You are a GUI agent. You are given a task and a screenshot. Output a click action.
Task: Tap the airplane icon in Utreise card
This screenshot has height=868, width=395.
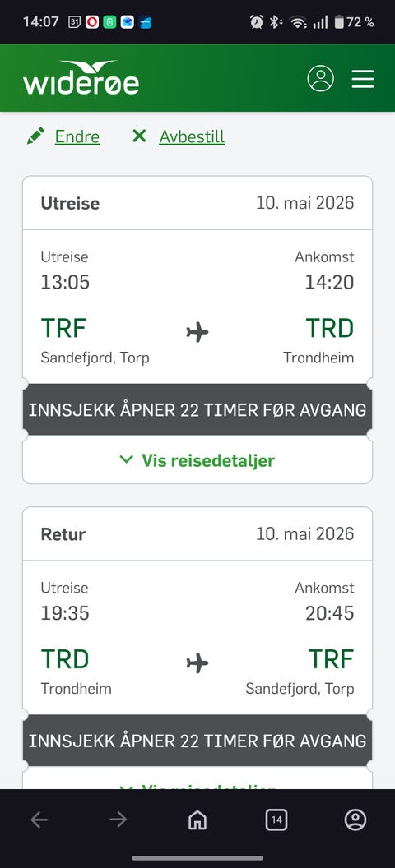(x=197, y=332)
